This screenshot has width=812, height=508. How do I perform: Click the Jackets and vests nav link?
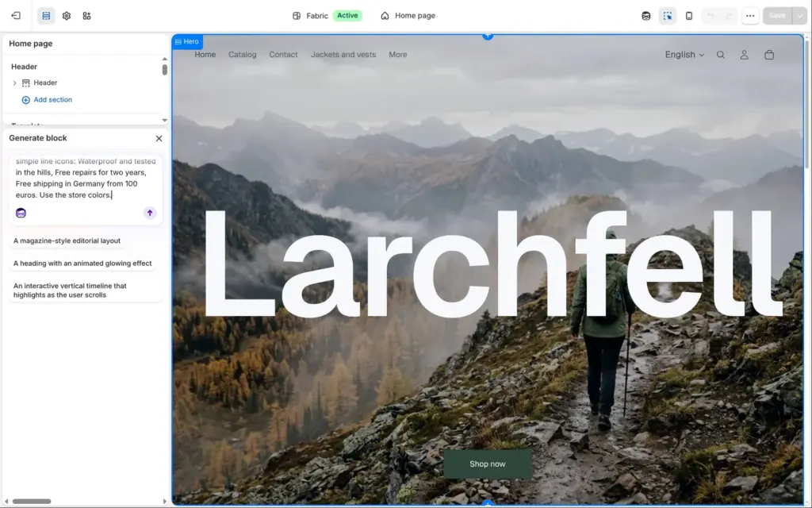(x=343, y=55)
